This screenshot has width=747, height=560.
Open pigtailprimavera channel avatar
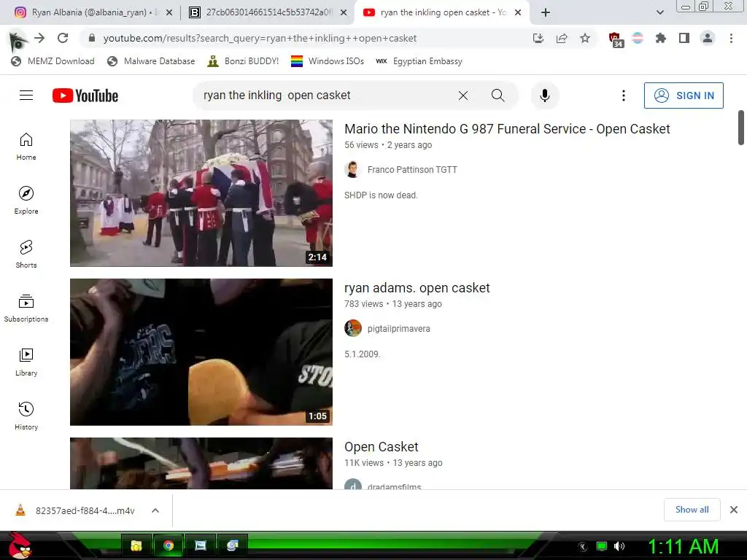point(352,329)
